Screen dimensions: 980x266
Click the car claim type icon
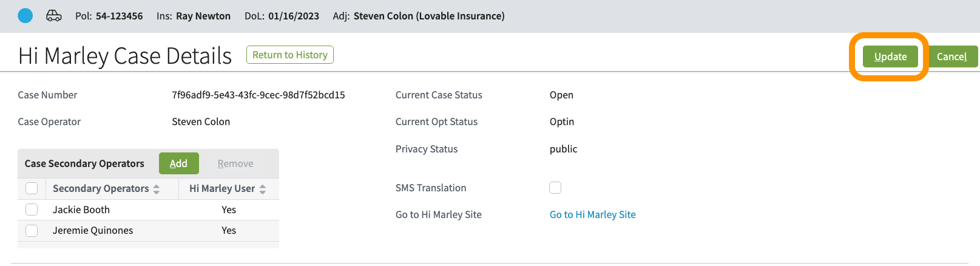point(54,16)
